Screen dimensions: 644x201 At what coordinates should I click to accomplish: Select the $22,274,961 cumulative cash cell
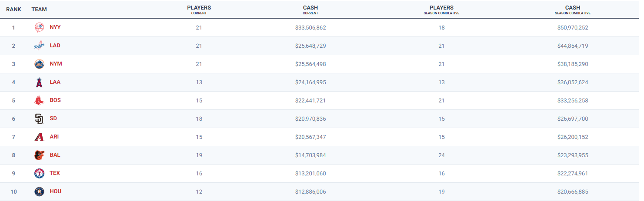point(573,173)
